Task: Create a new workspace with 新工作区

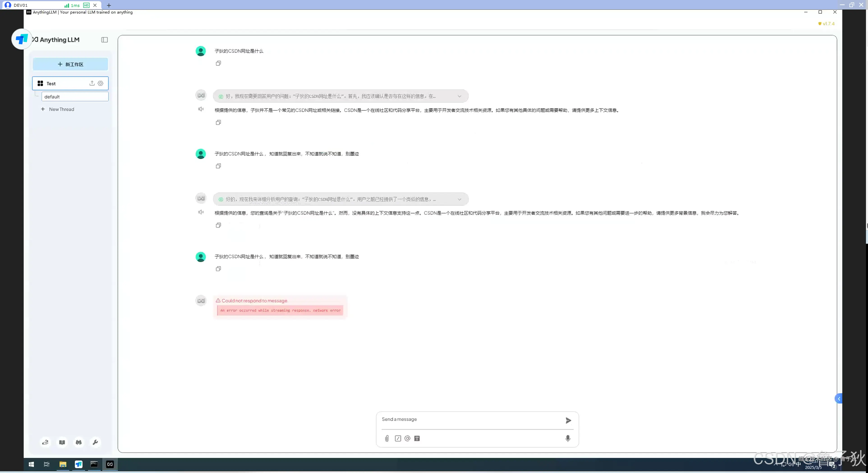Action: 70,64
